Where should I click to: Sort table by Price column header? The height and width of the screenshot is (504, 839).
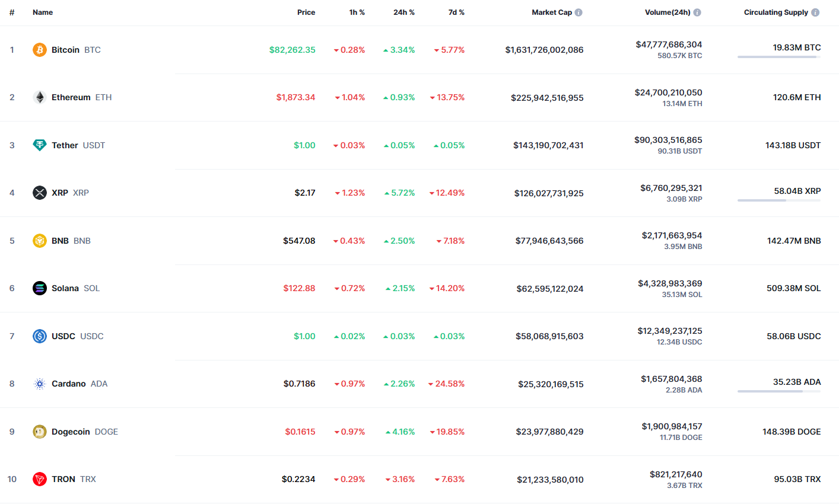pos(306,12)
